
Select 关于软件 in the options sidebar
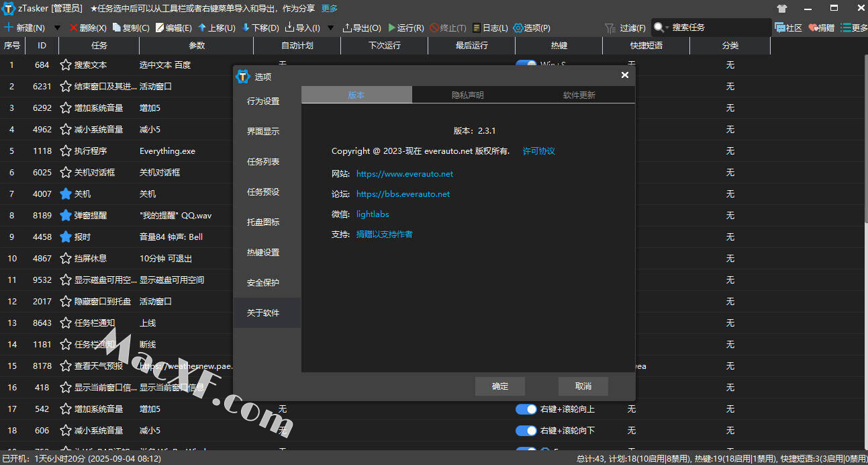[x=267, y=313]
